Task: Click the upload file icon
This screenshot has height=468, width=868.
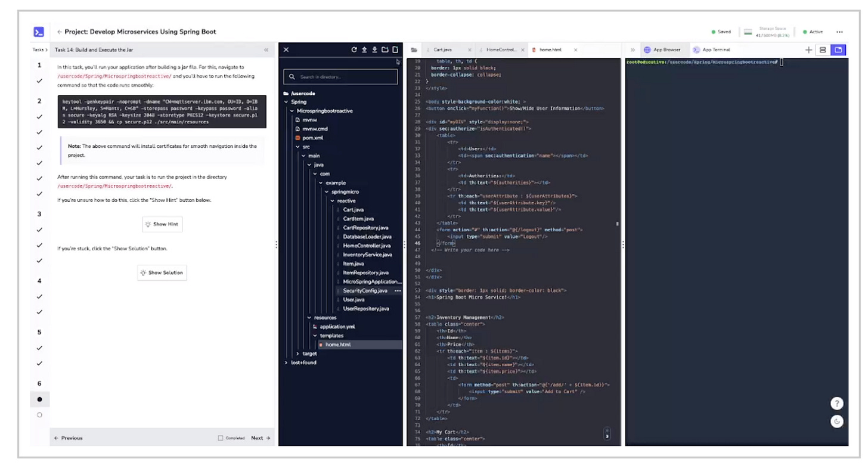Action: pos(364,49)
